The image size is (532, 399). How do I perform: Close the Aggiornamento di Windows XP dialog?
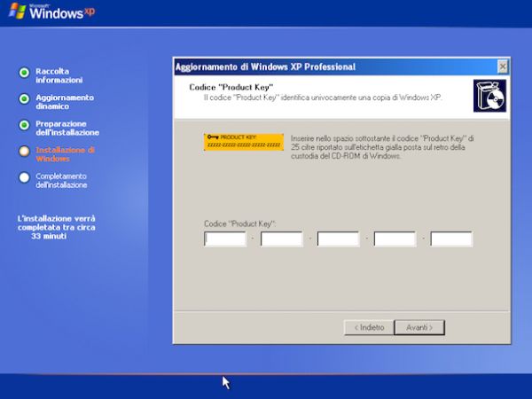coord(503,66)
